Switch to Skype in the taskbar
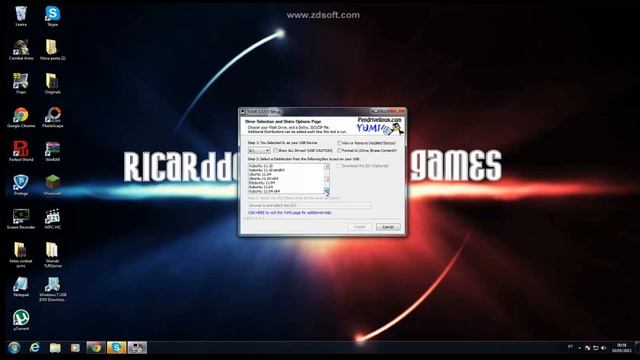Image resolution: width=640 pixels, height=360 pixels. (116, 348)
